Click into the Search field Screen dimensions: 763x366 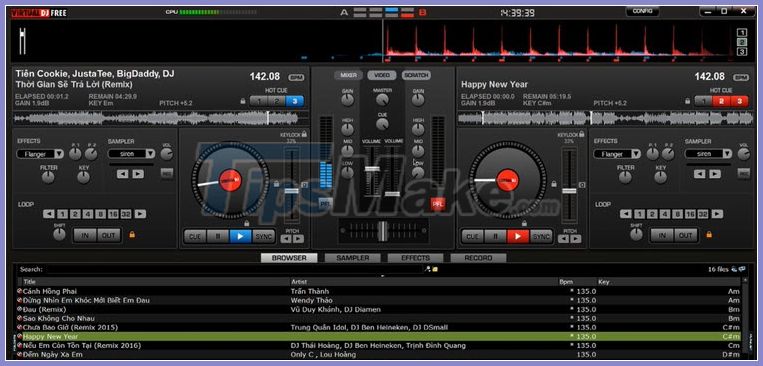[x=234, y=269]
